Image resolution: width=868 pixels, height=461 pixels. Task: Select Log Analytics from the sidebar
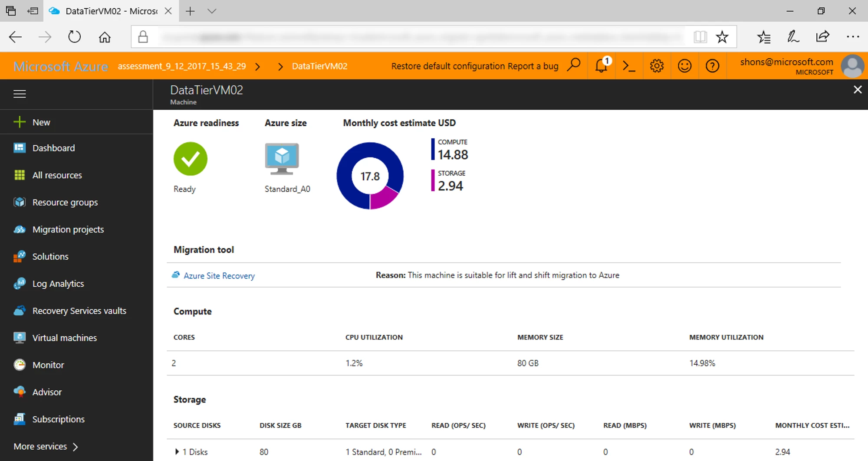pos(58,283)
